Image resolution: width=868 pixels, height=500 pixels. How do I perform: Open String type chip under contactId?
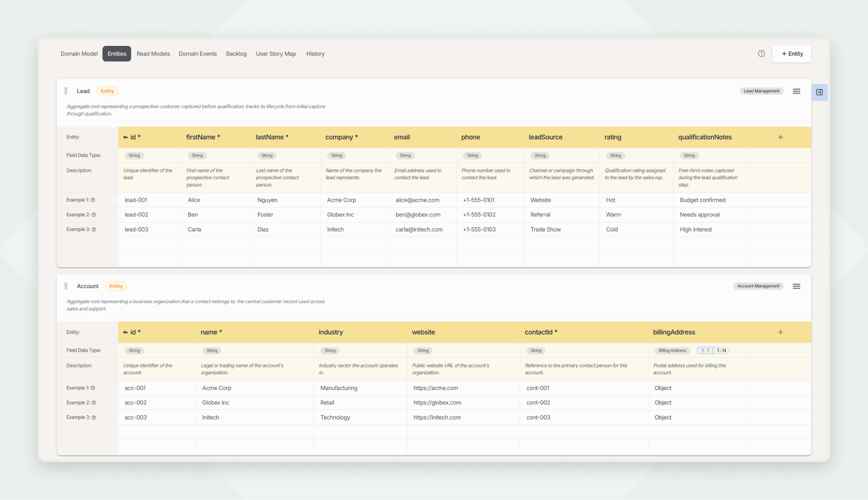point(536,350)
